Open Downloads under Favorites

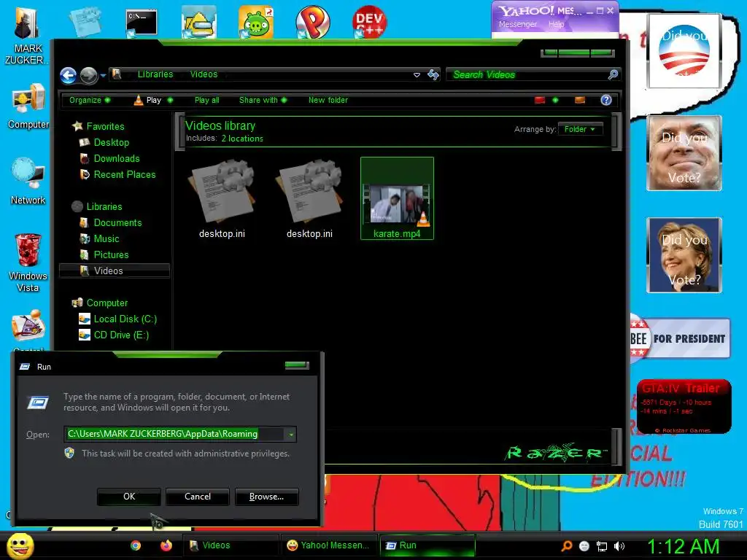coord(116,158)
